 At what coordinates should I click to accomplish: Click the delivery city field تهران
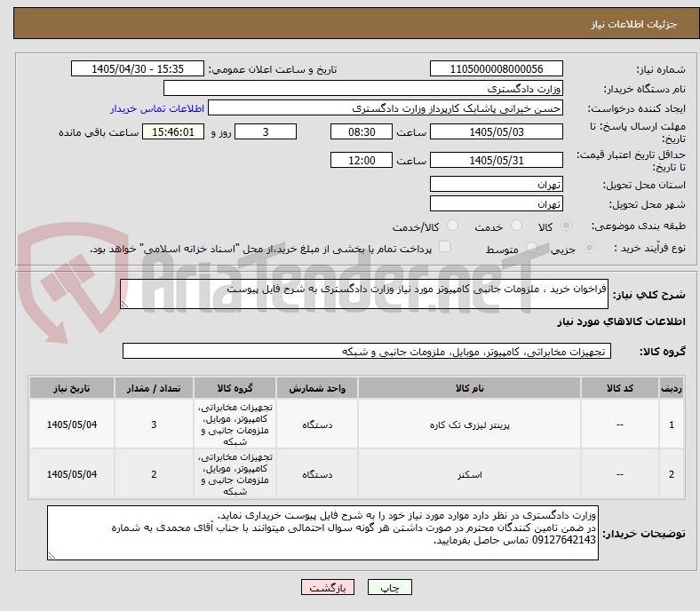pyautogui.click(x=497, y=203)
